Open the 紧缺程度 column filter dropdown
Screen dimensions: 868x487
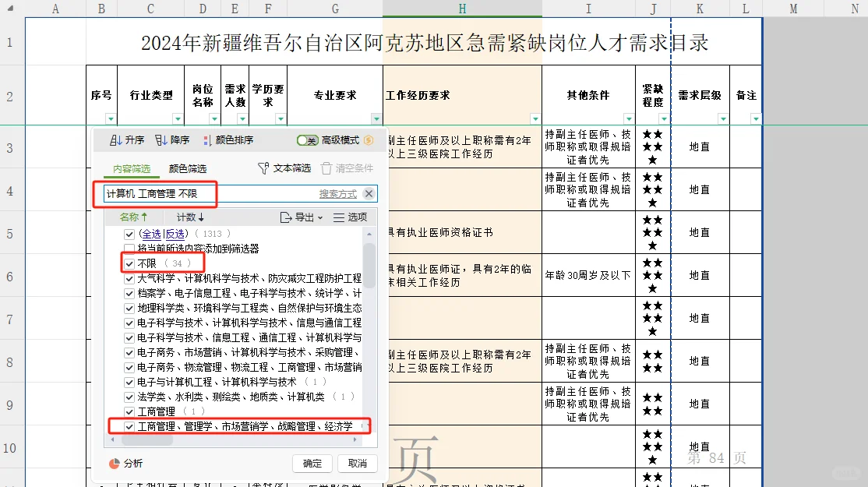664,119
